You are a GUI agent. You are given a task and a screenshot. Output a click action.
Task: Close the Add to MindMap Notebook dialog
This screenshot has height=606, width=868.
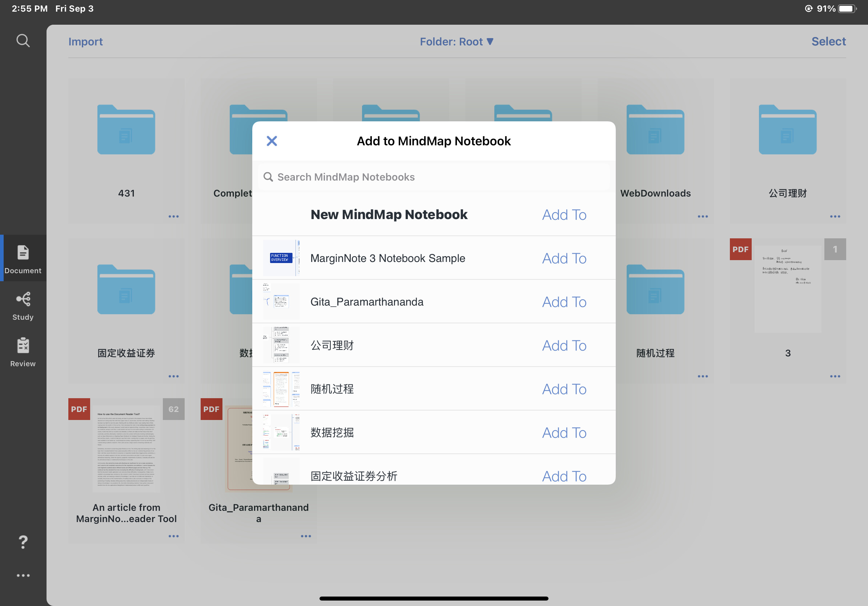click(272, 141)
